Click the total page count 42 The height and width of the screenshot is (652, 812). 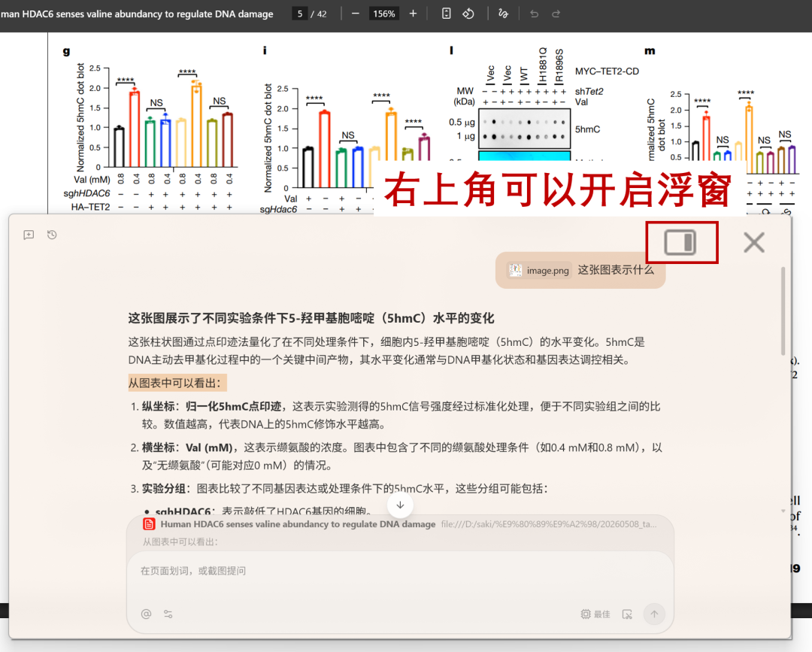pyautogui.click(x=322, y=14)
